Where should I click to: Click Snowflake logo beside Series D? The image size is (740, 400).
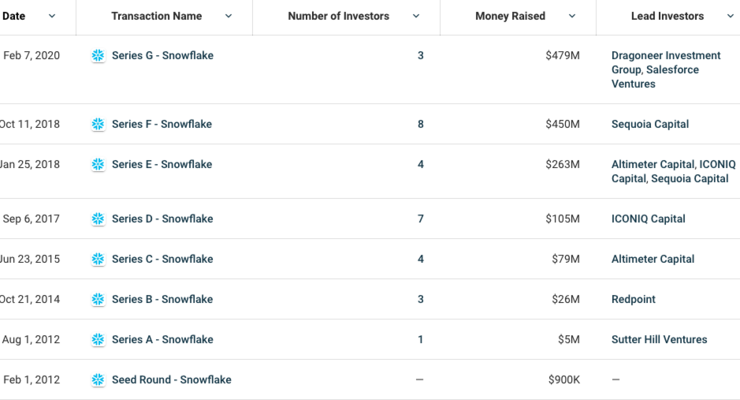(x=98, y=219)
